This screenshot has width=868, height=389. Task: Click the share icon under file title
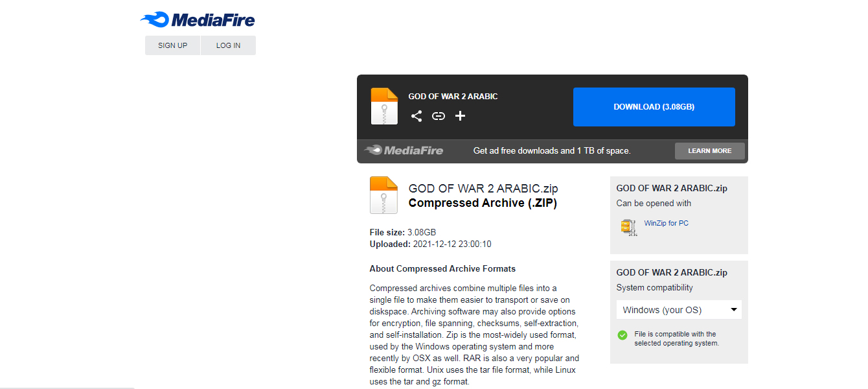pyautogui.click(x=417, y=116)
